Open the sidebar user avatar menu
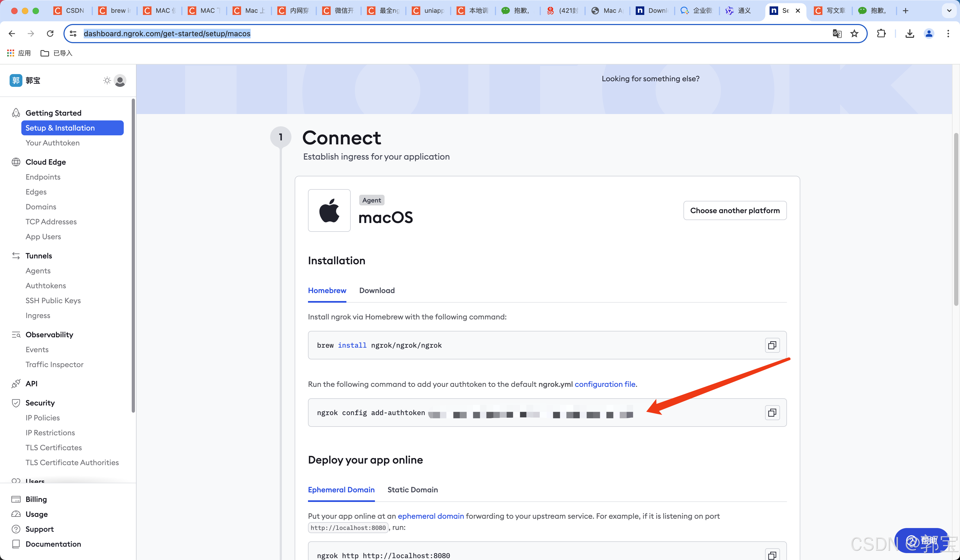The height and width of the screenshot is (560, 960). point(120,80)
